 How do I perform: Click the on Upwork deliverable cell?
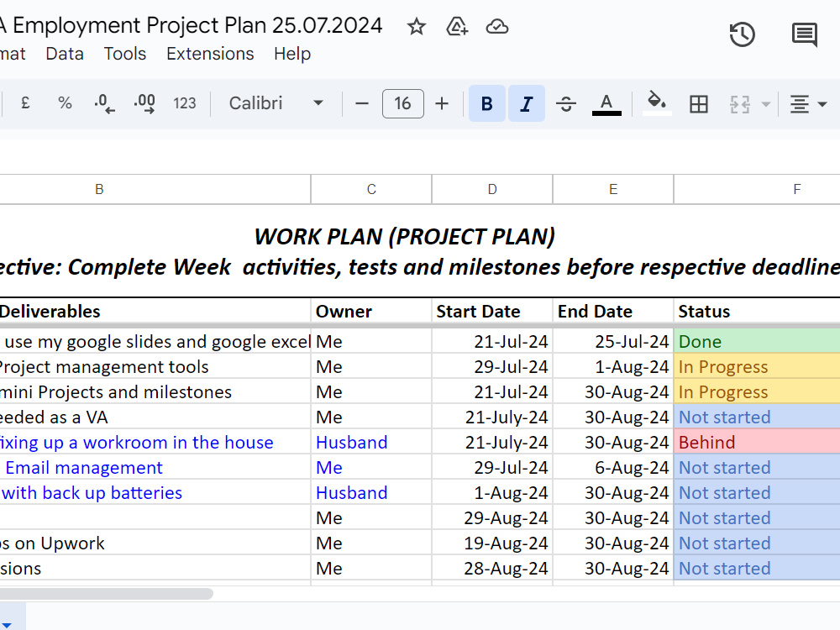tap(155, 543)
